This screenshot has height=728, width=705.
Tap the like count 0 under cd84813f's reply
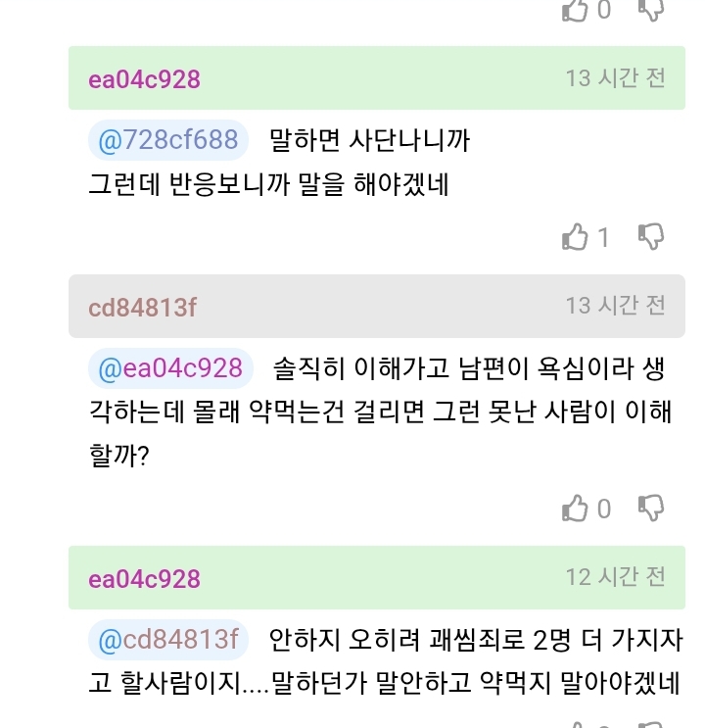[603, 510]
